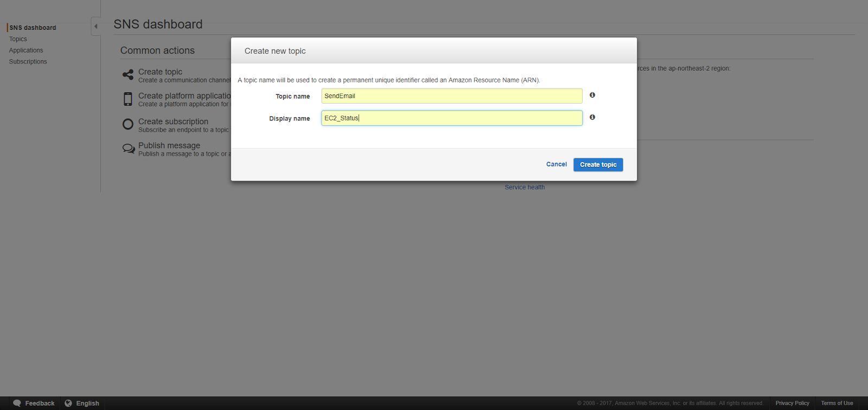Screen dimensions: 868x410
Task: Open the English language selector
Action: click(82, 403)
